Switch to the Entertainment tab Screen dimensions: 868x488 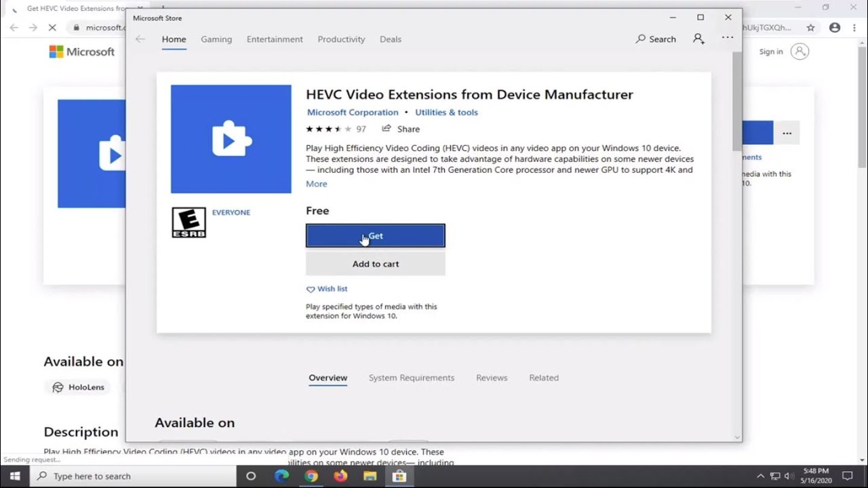[275, 39]
